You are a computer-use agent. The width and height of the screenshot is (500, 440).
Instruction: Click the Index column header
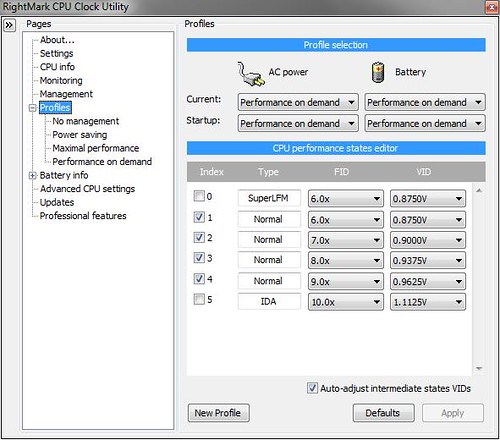coord(212,172)
